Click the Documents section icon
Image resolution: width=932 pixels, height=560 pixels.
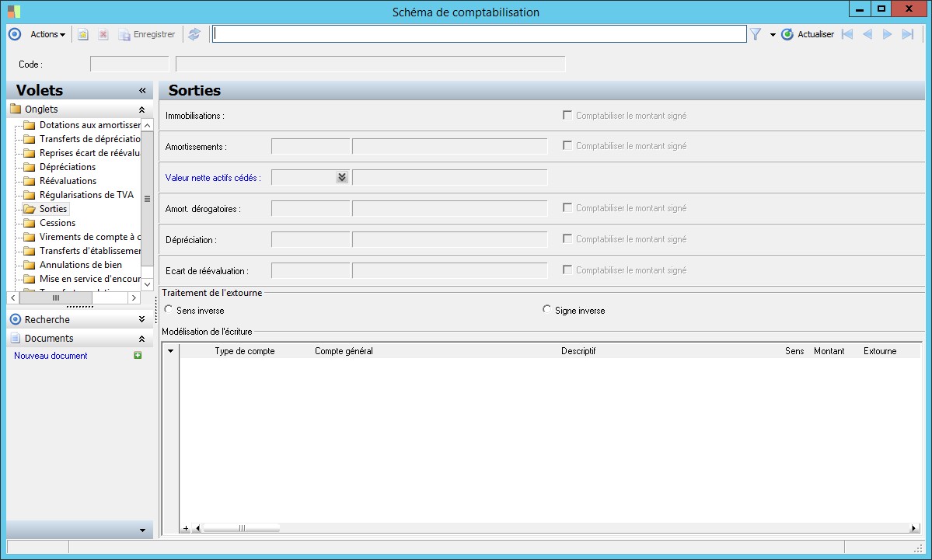(x=16, y=339)
